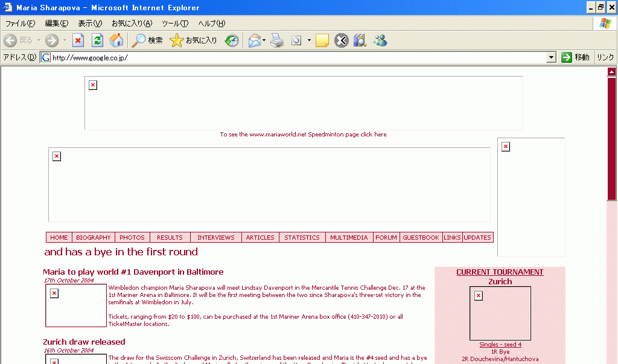
Task: Open the Favorites star (お気に入り) button
Action: pos(193,40)
